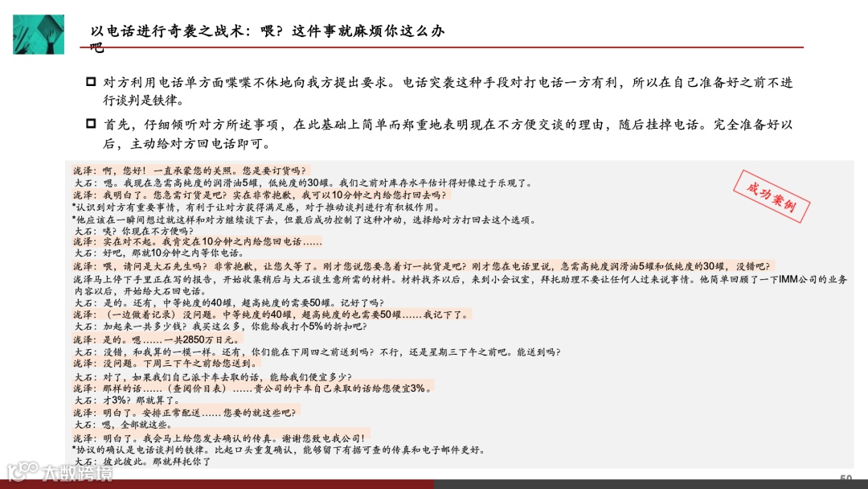Click the note starting "*认识到对方有重要事情"

click(x=256, y=208)
